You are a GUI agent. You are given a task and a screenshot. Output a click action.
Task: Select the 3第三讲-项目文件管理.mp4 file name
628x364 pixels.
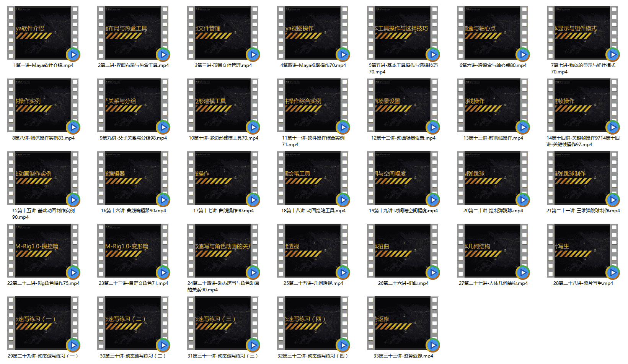pyautogui.click(x=223, y=65)
